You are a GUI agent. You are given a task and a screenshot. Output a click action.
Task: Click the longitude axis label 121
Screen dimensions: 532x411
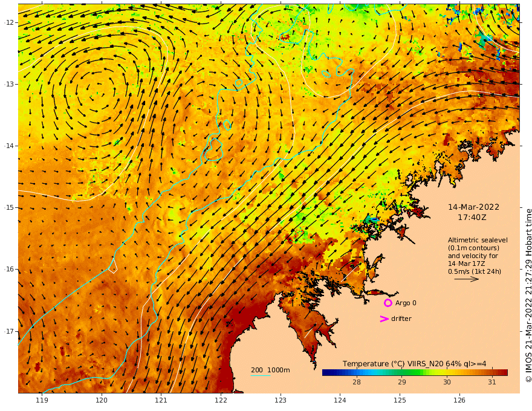coord(161,400)
